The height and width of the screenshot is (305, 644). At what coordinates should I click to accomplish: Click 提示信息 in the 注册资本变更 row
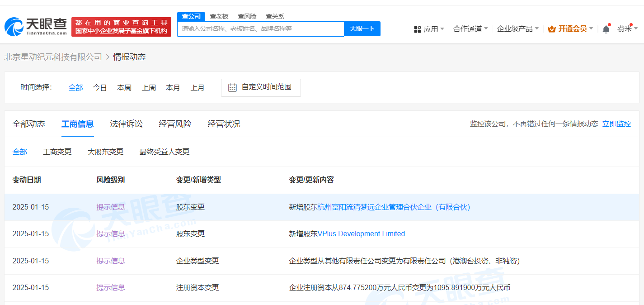coord(111,287)
